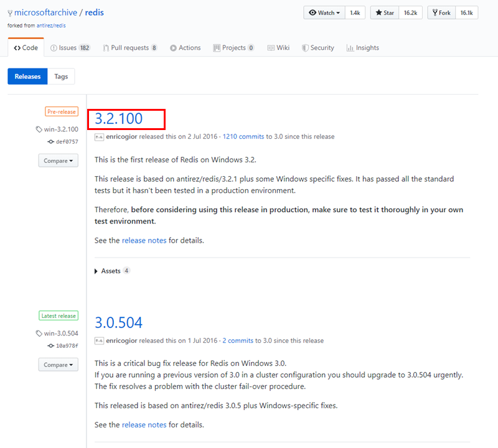The image size is (498, 448).
Task: Select the Releases button
Action: coord(27,77)
